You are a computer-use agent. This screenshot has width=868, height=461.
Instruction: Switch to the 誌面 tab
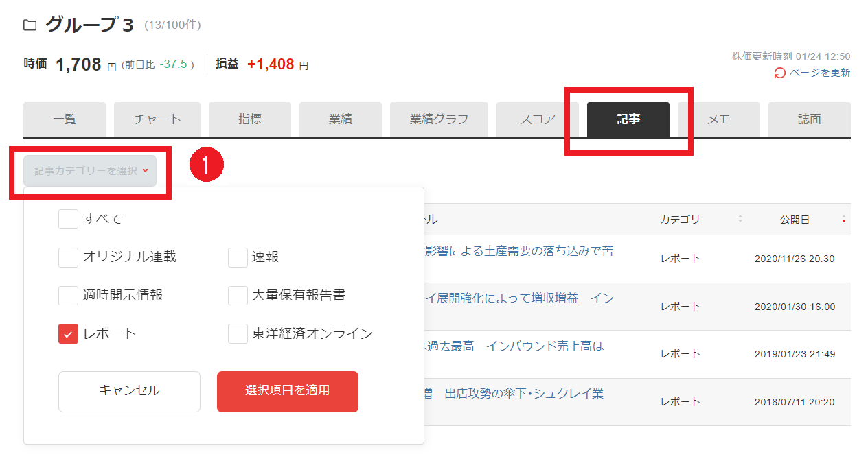pyautogui.click(x=810, y=119)
